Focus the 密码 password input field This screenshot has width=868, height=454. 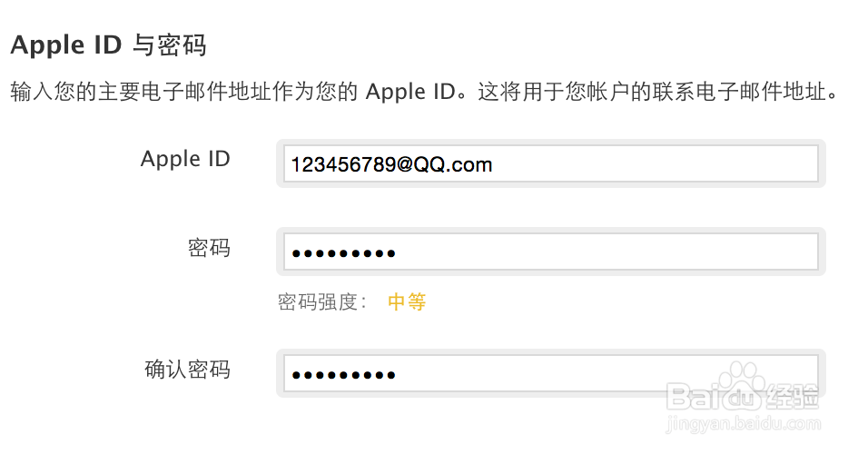click(x=550, y=252)
